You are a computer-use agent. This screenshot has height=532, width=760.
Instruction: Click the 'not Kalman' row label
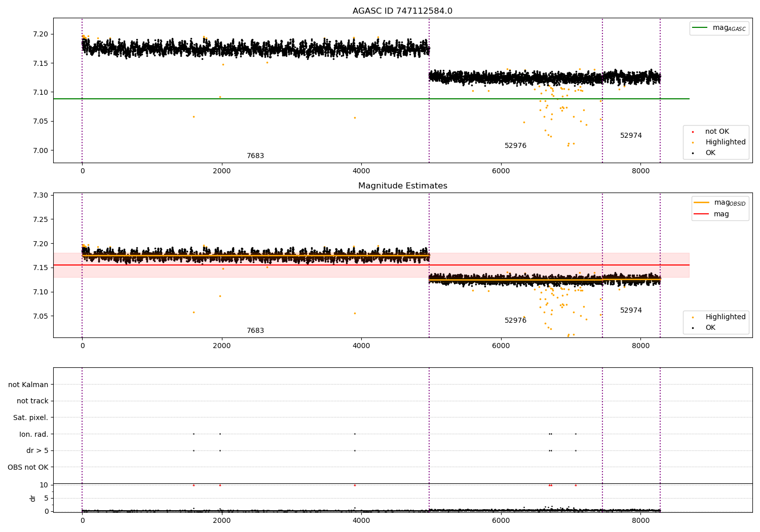pos(28,385)
